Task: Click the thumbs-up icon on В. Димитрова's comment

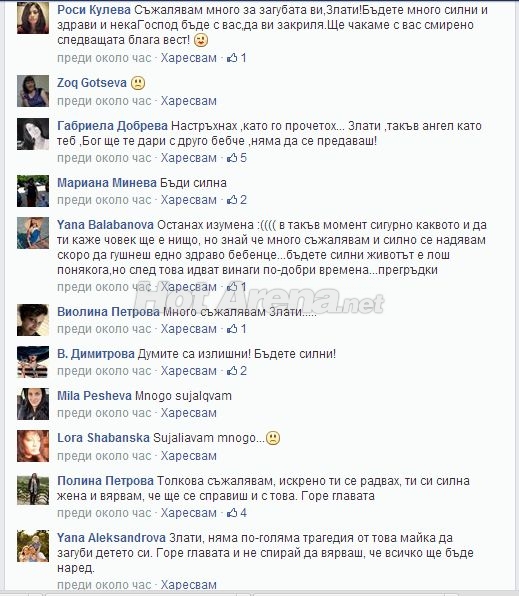Action: [232, 371]
